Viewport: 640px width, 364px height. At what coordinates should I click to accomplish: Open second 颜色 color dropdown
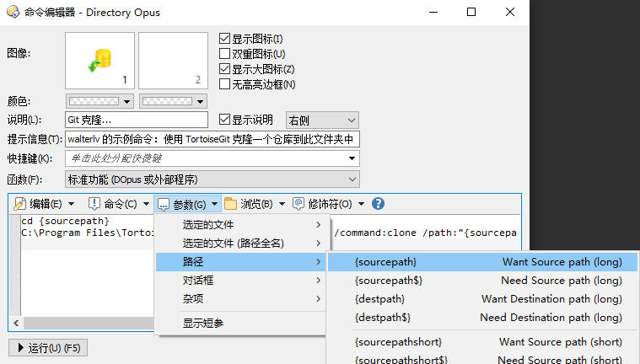173,101
